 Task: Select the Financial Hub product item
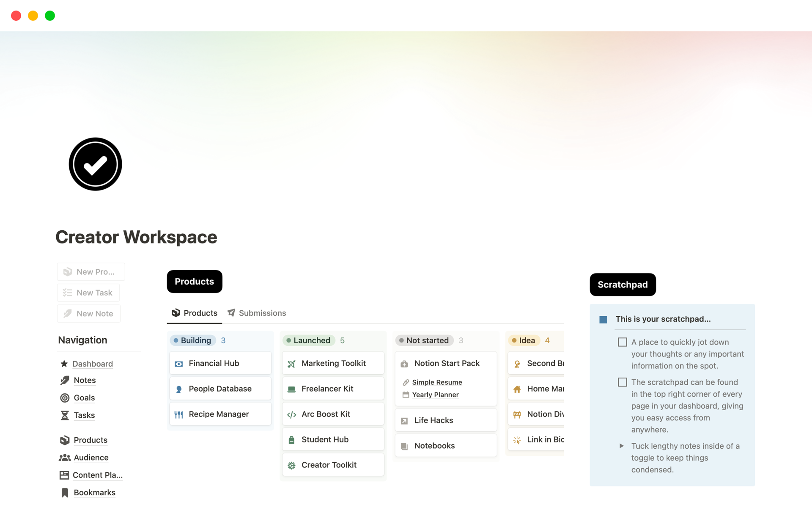coord(221,363)
